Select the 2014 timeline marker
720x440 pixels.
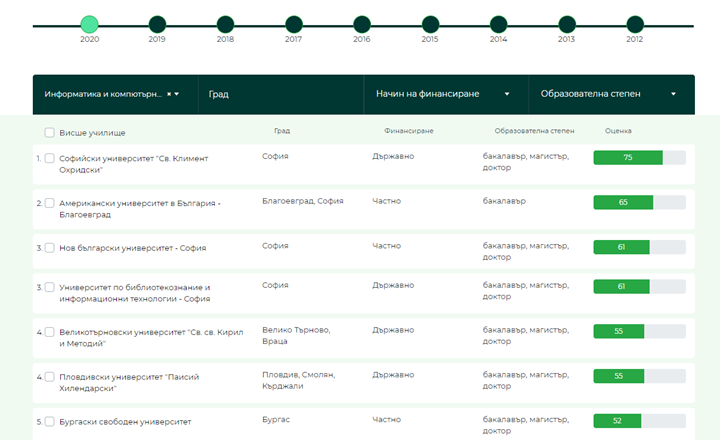click(498, 24)
